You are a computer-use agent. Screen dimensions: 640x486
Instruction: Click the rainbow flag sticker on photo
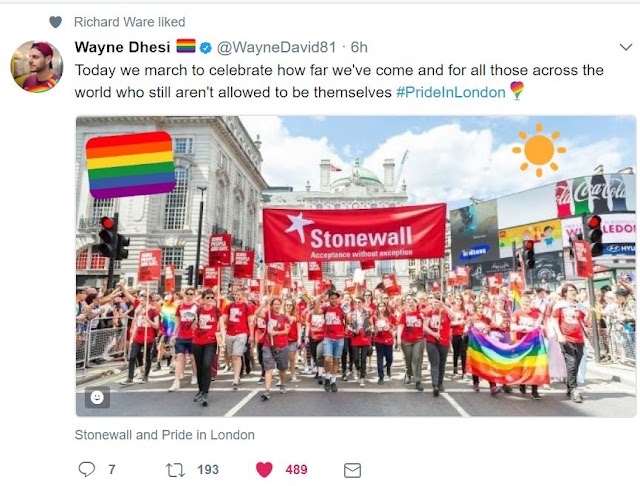[x=131, y=165]
